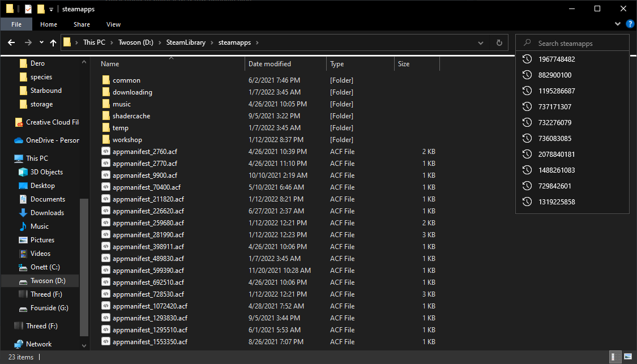637x364 pixels.
Task: Sort files by Date modified
Action: tap(270, 64)
